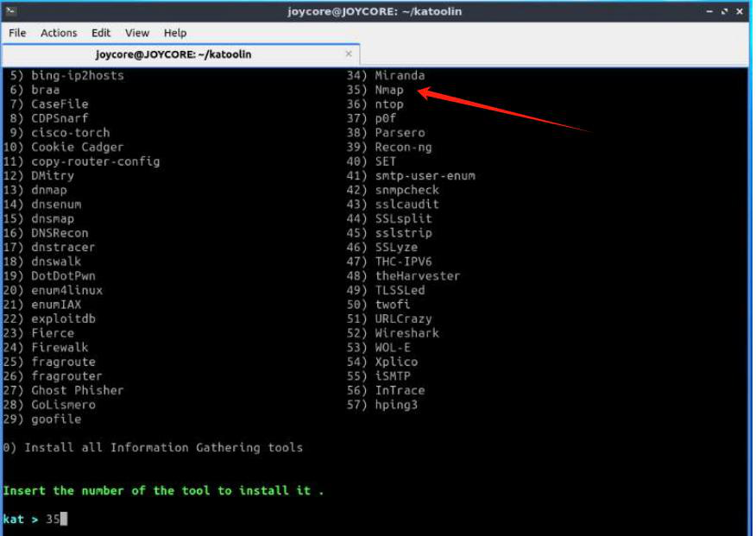This screenshot has height=536, width=756.
Task: Click the green 'Insert the number' prompt text
Action: coord(163,490)
